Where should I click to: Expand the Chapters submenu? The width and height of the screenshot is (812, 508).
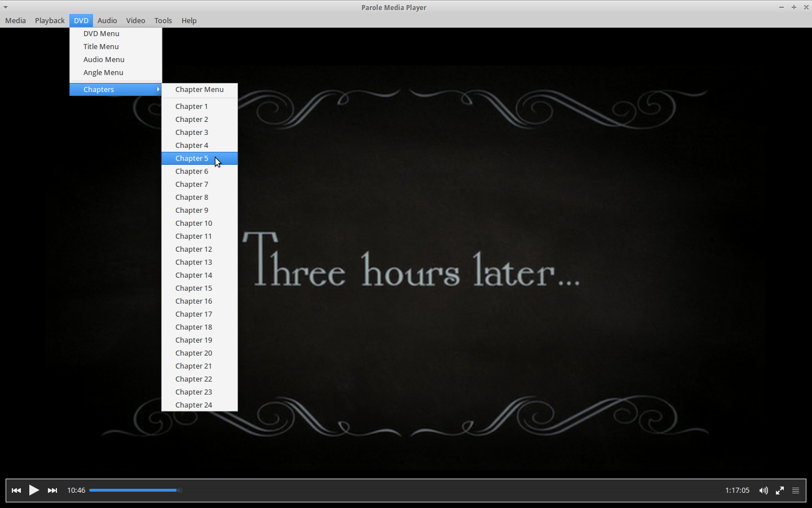[99, 89]
